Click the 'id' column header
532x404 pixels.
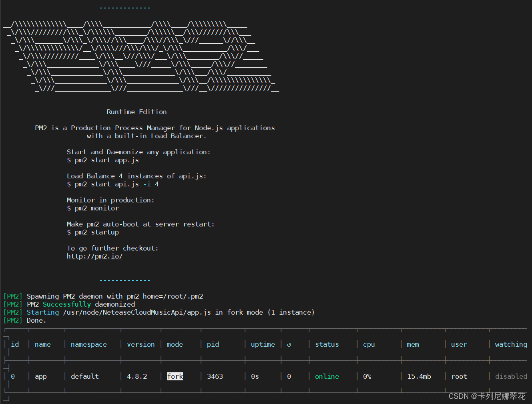tap(15, 344)
